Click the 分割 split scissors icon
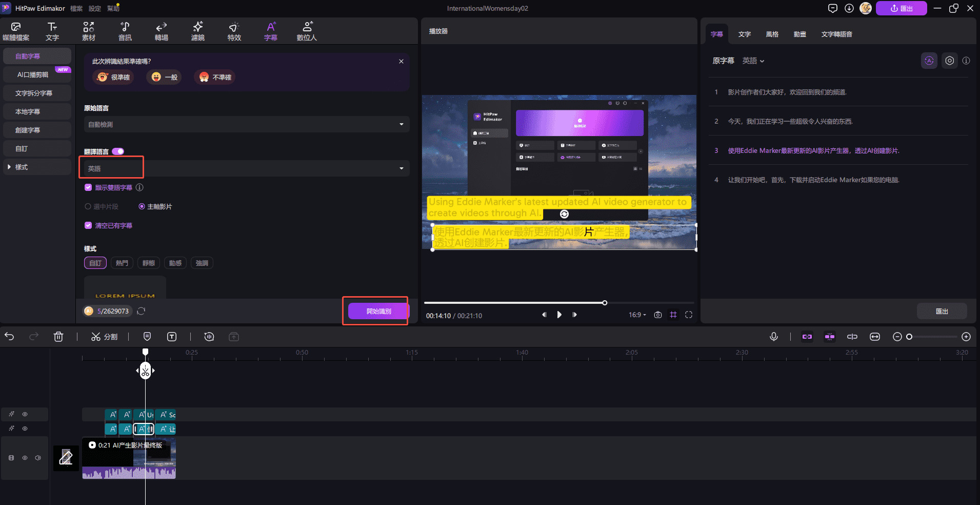The image size is (980, 505). click(96, 337)
